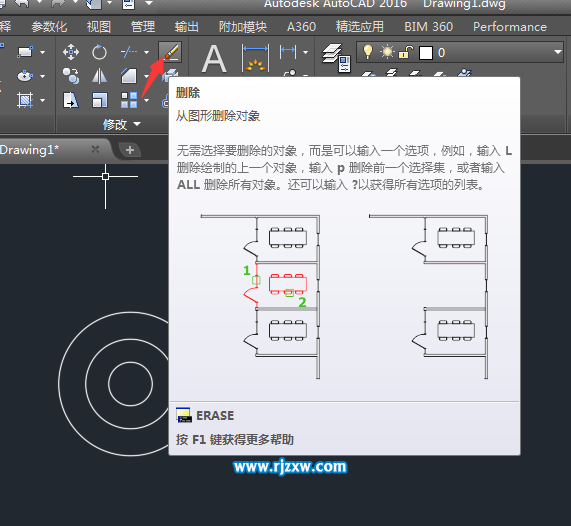The width and height of the screenshot is (571, 526).
Task: Open the Array tool dropdown arrow
Action: 146,100
